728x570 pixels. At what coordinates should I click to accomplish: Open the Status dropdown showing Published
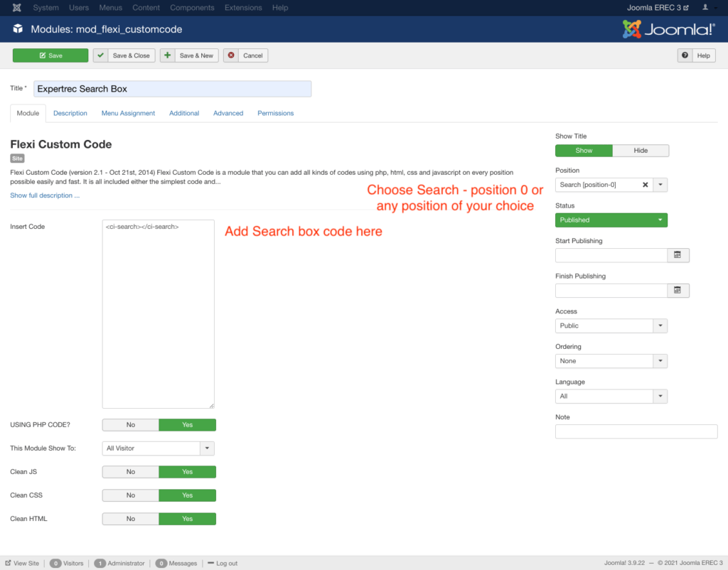(x=611, y=220)
